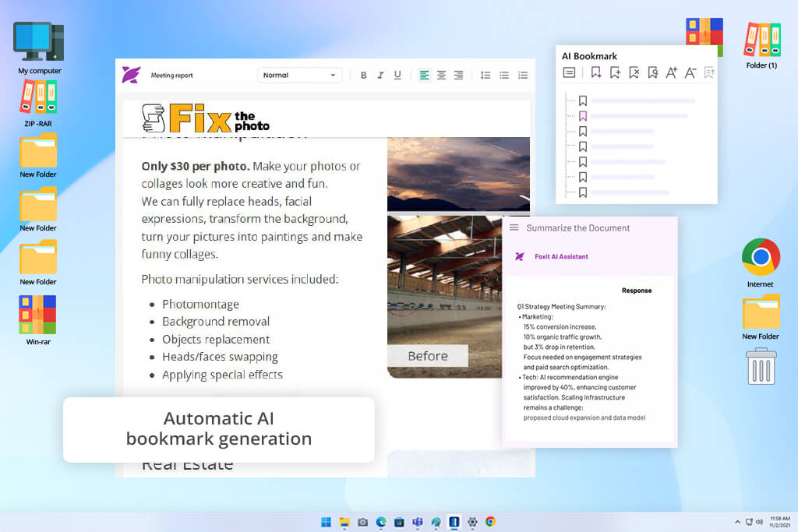Toggle underline formatting in the toolbar
The height and width of the screenshot is (532, 798).
[x=397, y=76]
